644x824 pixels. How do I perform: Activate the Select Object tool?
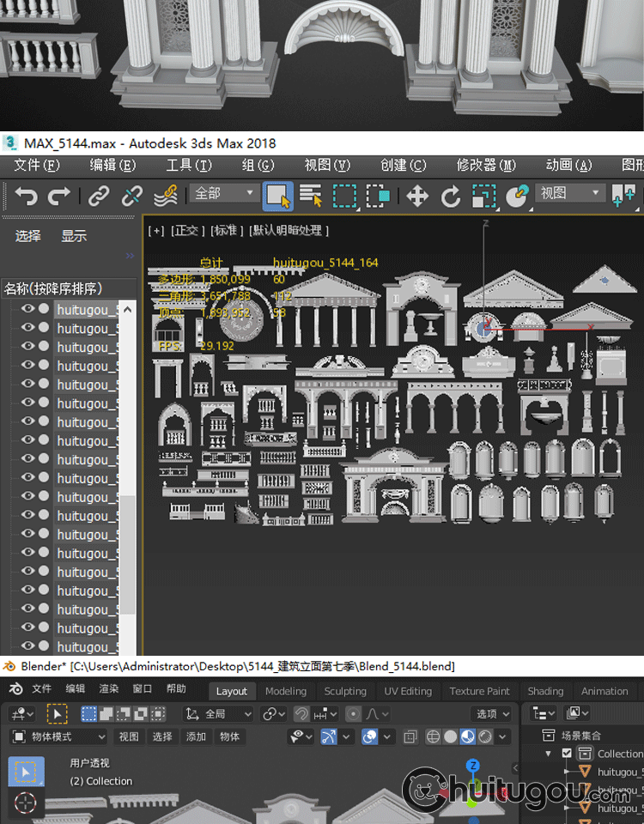277,196
